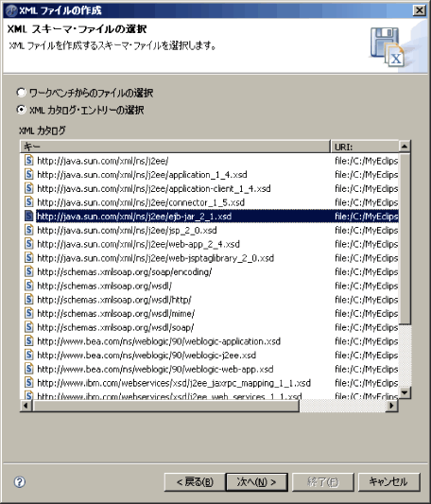This screenshot has height=504, width=431.
Task: Click schema icon beside application_1_4.xsd
Action: 29,174
